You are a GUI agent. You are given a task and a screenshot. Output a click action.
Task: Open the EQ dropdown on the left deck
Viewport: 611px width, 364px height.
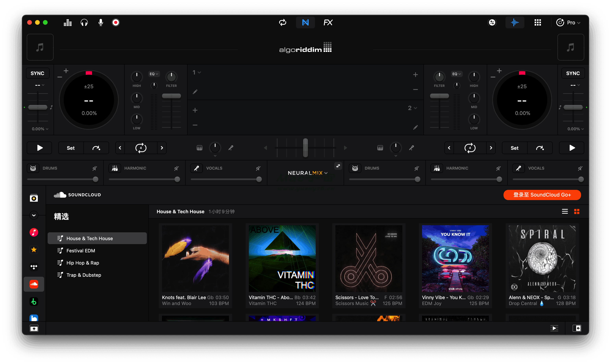[x=154, y=74]
